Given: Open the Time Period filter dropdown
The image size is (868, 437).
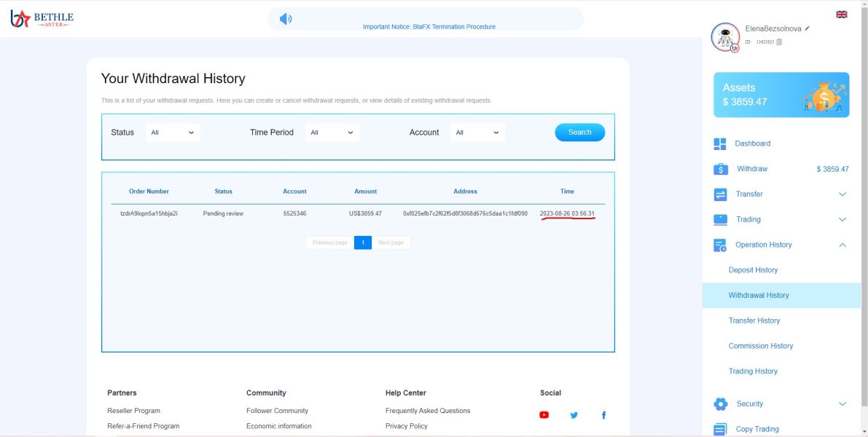Looking at the screenshot, I should [x=332, y=133].
